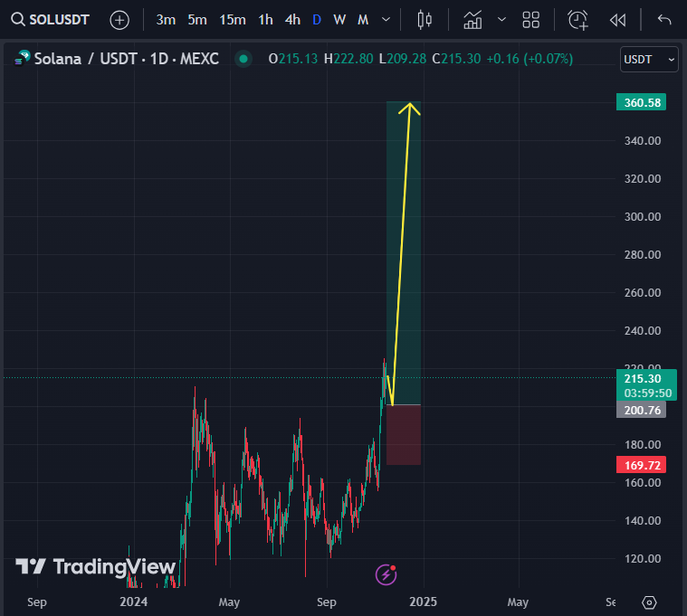Open the indicator templates grid icon

tap(531, 20)
